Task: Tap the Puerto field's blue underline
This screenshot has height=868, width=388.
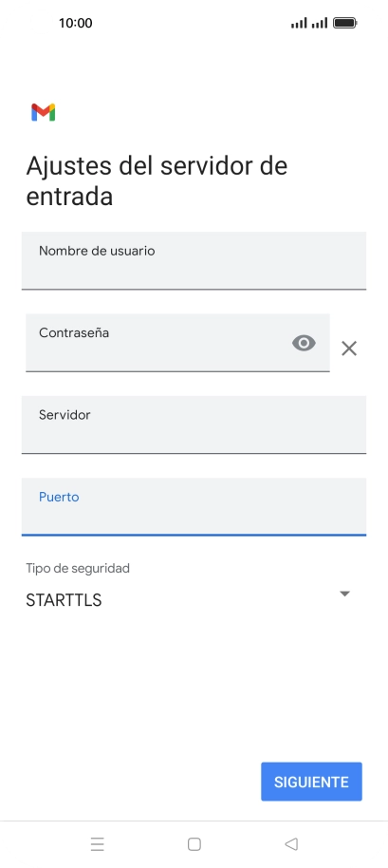Action: pos(194,535)
